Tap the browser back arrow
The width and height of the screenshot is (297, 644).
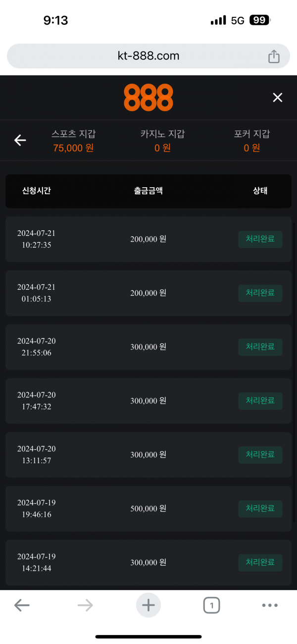pos(22,605)
